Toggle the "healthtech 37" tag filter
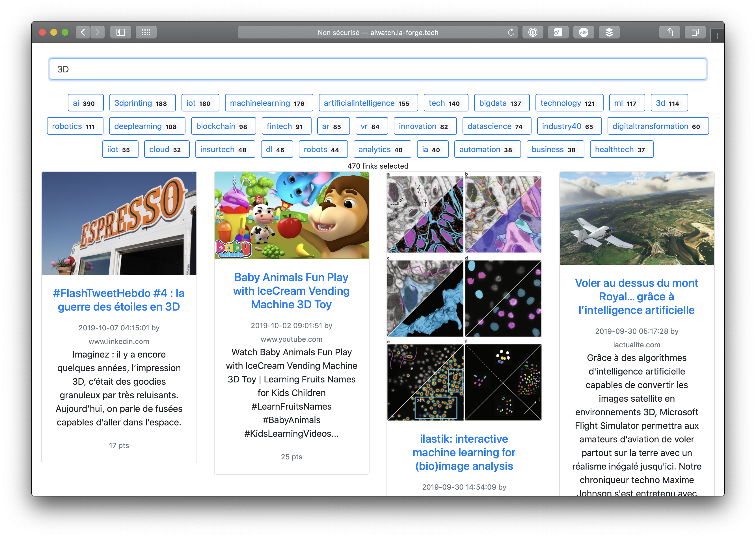 [x=621, y=149]
